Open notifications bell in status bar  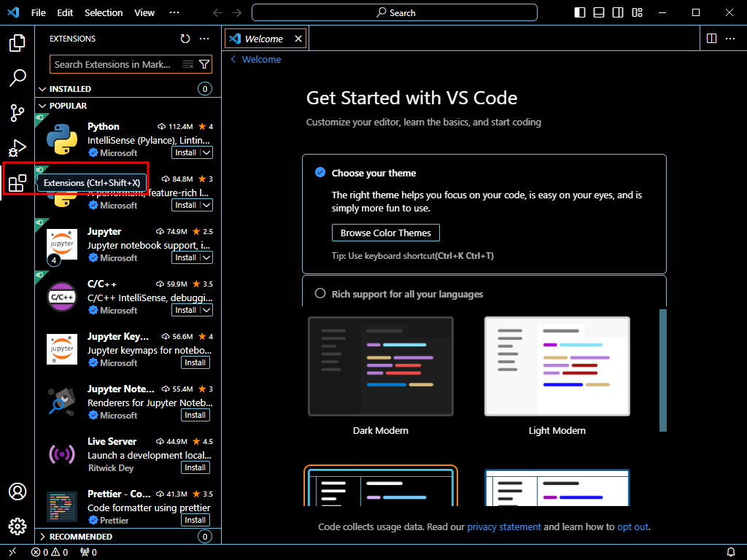pos(731,552)
